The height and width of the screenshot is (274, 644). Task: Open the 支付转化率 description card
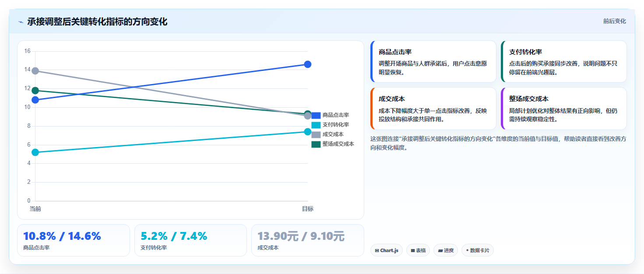[x=564, y=62]
